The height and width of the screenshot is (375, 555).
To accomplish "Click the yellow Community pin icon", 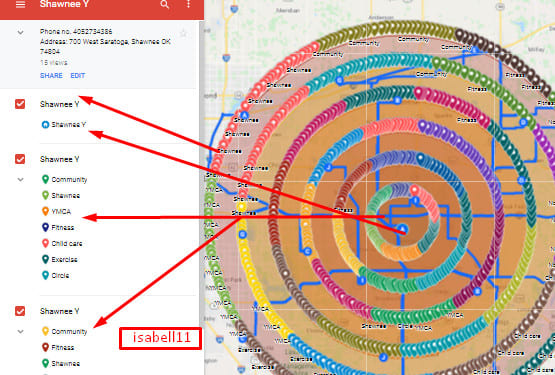I will click(x=45, y=331).
